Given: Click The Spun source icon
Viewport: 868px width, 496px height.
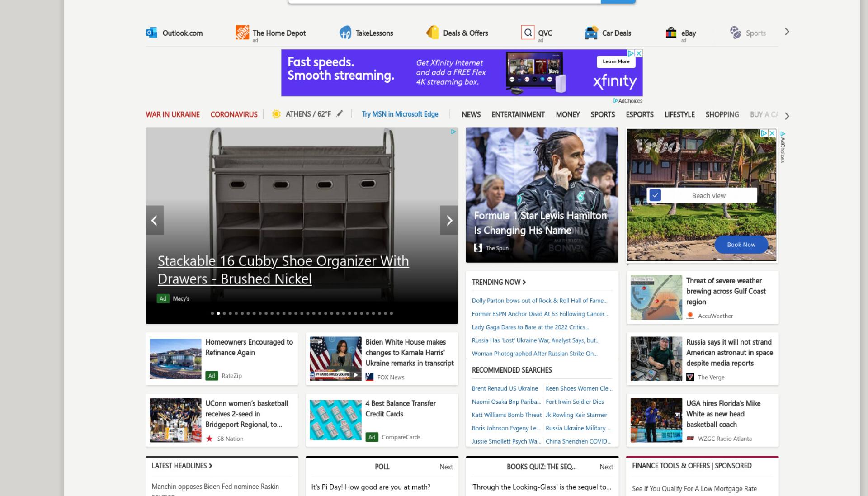Looking at the screenshot, I should click(478, 248).
